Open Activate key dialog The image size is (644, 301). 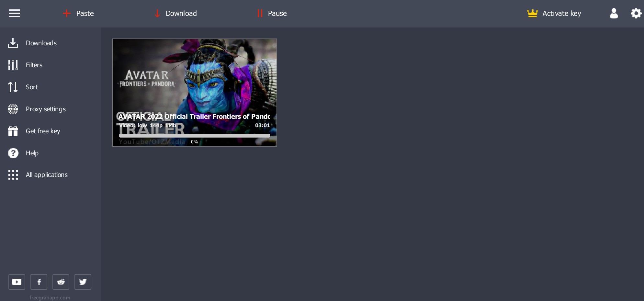coord(562,13)
